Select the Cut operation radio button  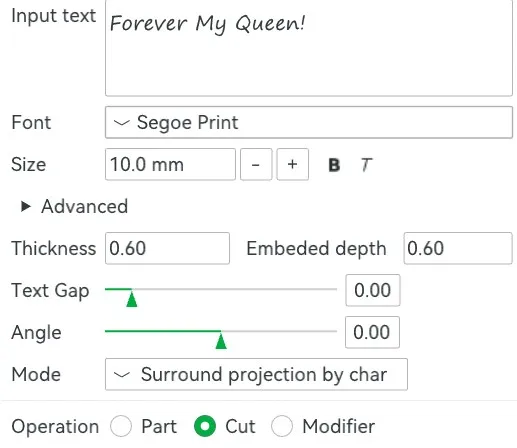(x=205, y=426)
